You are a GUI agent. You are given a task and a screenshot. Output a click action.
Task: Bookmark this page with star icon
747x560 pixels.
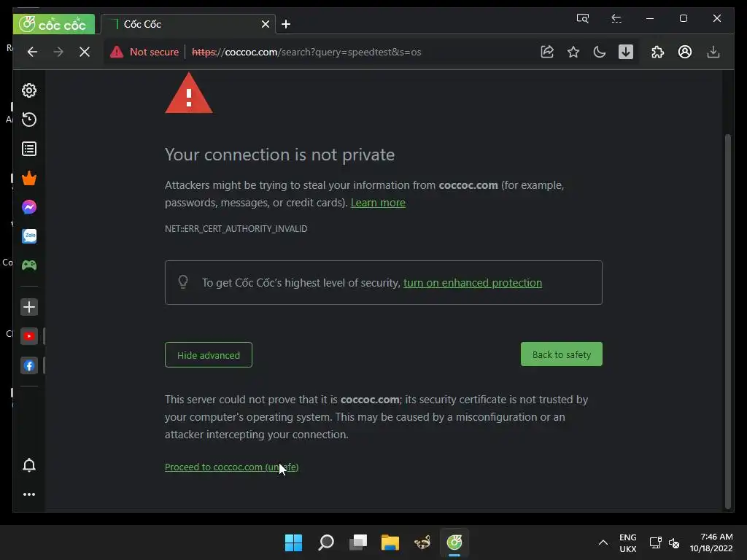[573, 52]
